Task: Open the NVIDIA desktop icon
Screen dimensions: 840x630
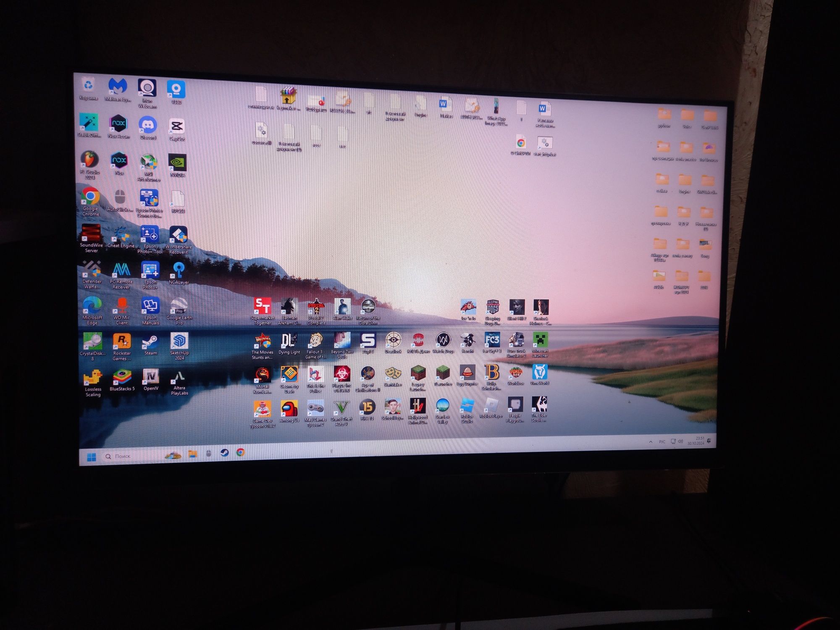Action: click(x=177, y=165)
